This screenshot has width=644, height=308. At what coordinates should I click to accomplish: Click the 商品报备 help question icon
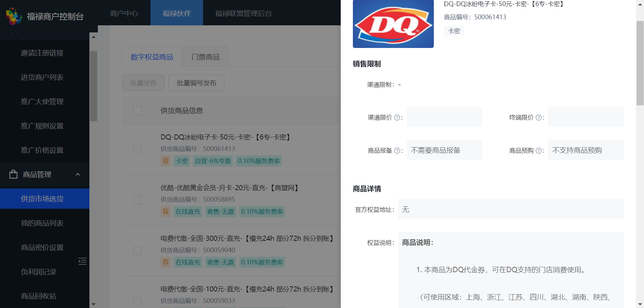point(397,151)
